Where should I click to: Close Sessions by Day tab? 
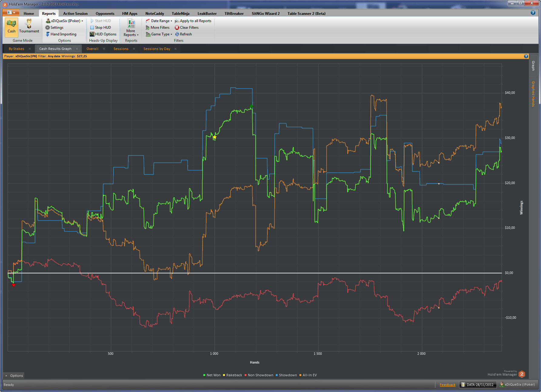[x=175, y=49]
